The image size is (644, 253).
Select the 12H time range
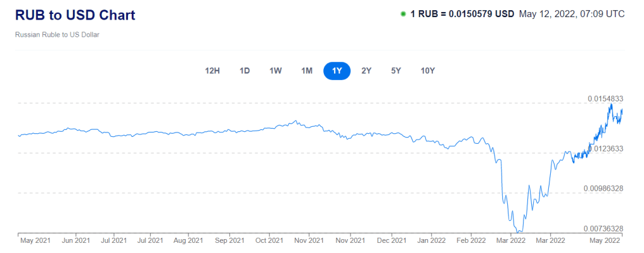(212, 71)
